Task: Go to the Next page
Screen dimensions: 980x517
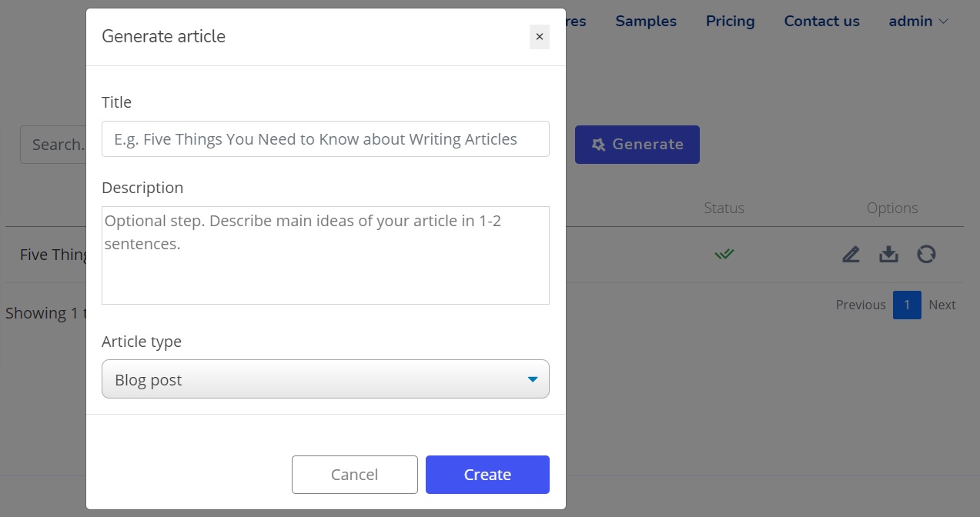Action: [x=942, y=305]
